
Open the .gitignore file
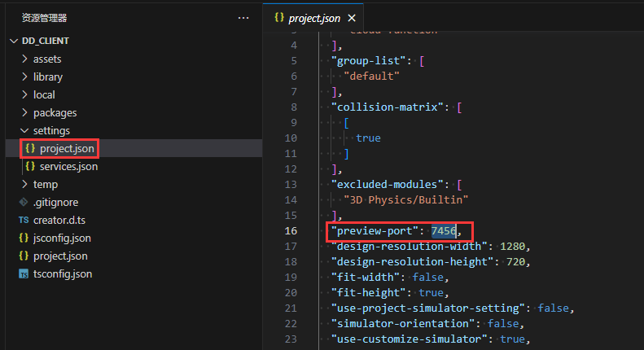pos(56,202)
